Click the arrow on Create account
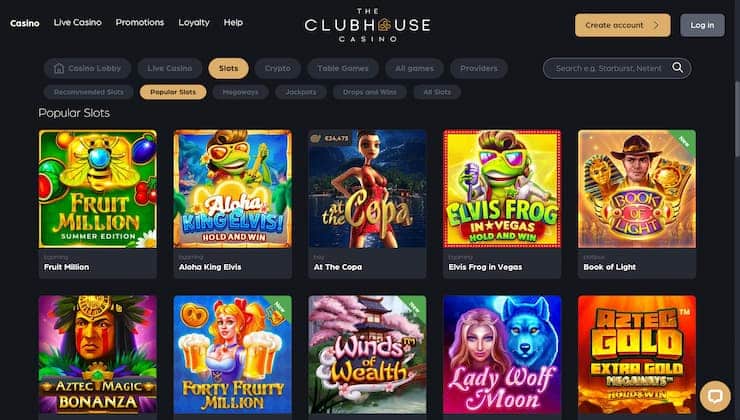This screenshot has width=740, height=420. click(x=656, y=25)
